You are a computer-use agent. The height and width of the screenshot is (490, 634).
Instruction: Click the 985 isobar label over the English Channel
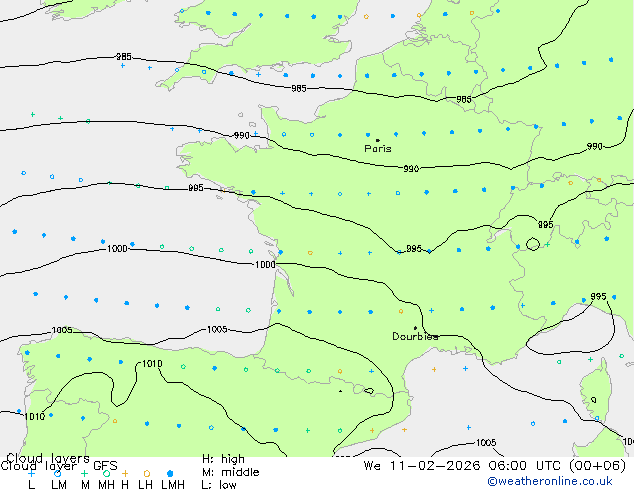(x=299, y=89)
